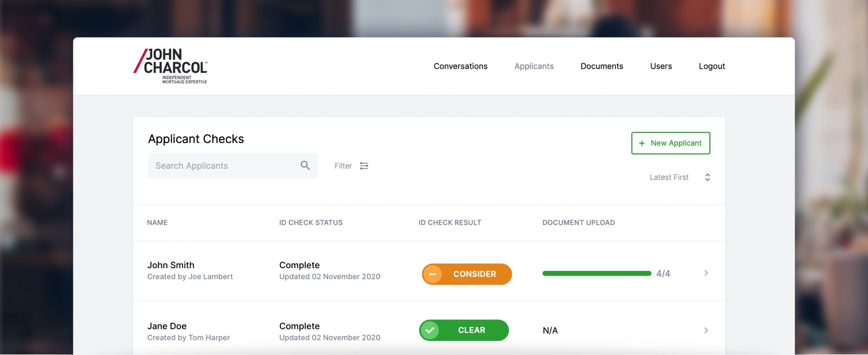Click the New Applicant button
The image size is (868, 355).
tap(670, 143)
